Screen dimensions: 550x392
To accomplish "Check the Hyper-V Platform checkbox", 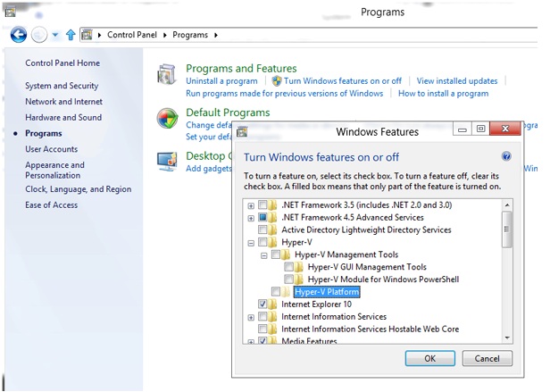I will coord(276,292).
